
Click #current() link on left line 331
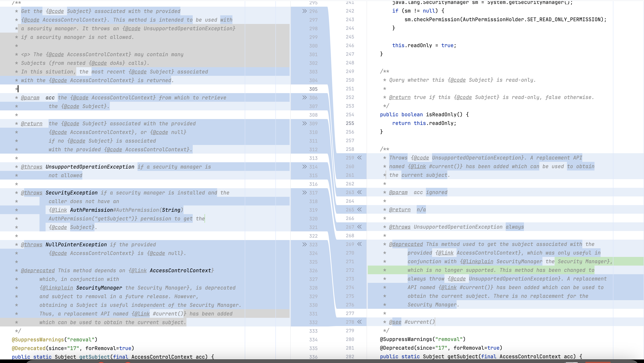click(168, 314)
